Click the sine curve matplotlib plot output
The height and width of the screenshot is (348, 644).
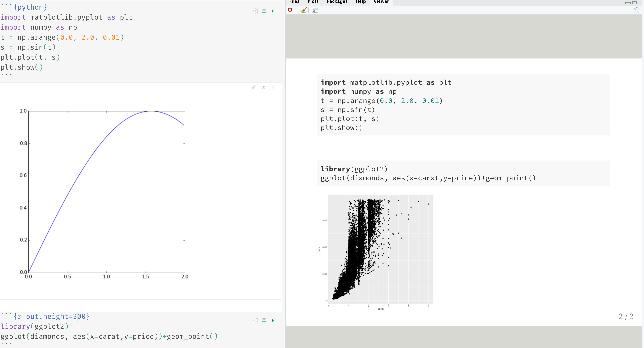pos(104,195)
